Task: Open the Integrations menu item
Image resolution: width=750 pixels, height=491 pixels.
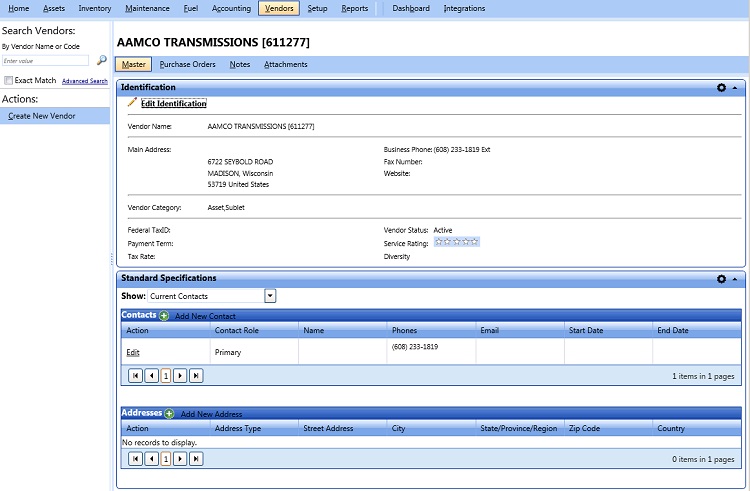Action: pos(464,8)
